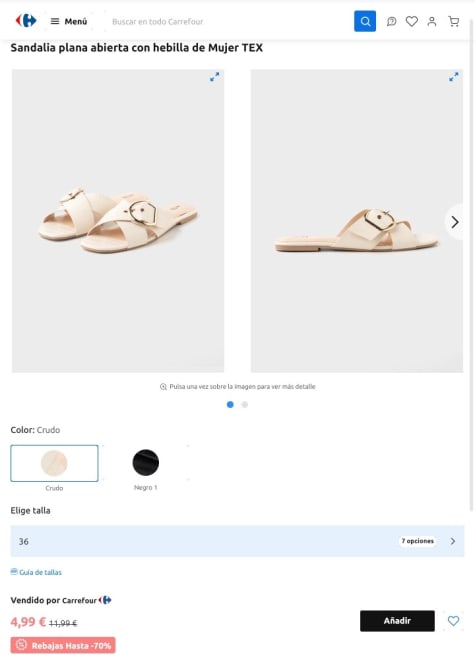Click the size selector chevron arrow
This screenshot has width=475, height=658.
pyautogui.click(x=453, y=541)
